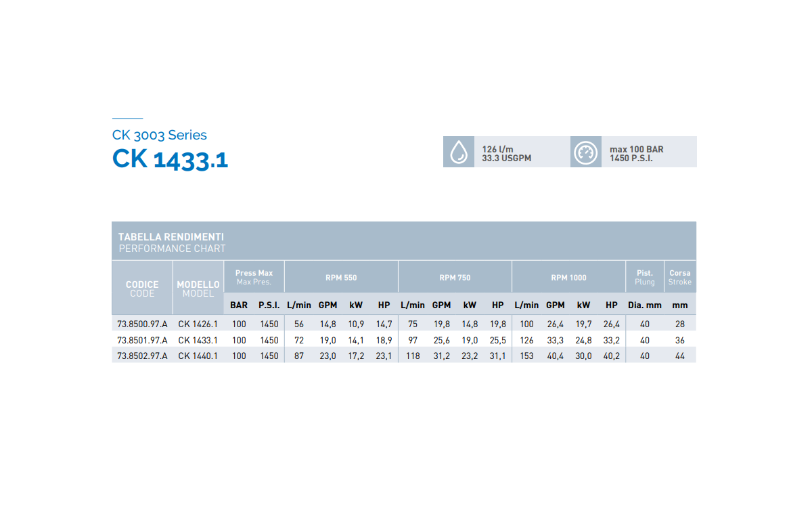
Task: Click the RPM 750 column group header
Action: click(x=455, y=278)
